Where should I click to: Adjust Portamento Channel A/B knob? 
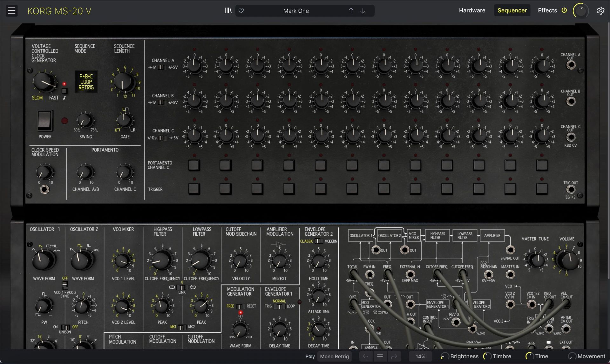tap(85, 172)
